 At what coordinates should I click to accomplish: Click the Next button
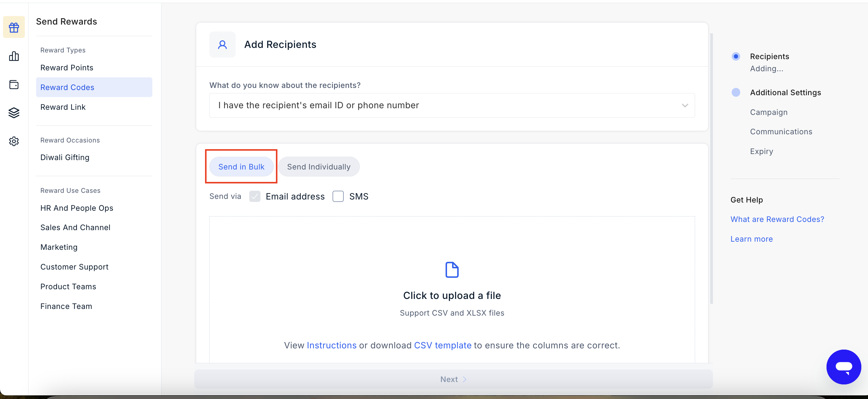(453, 379)
